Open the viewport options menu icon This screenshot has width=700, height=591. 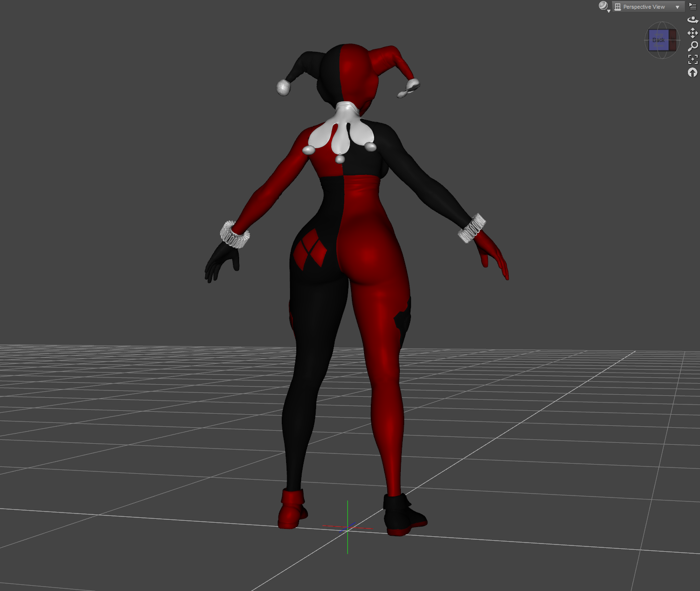[693, 6]
